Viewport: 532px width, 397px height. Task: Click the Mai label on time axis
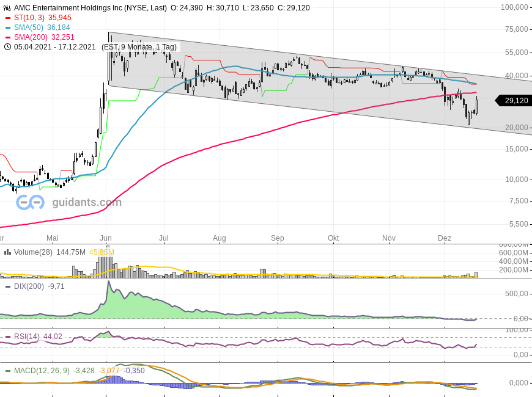(x=53, y=238)
